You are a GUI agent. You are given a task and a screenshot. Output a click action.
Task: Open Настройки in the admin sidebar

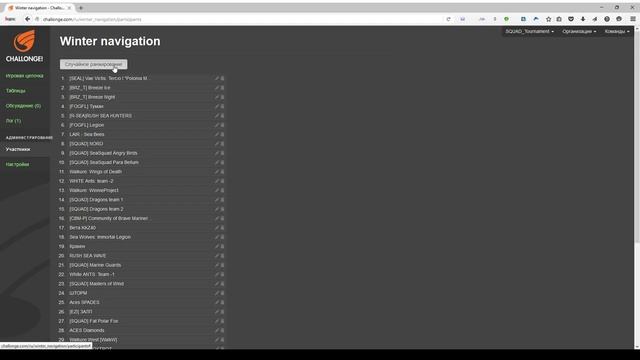pyautogui.click(x=17, y=164)
